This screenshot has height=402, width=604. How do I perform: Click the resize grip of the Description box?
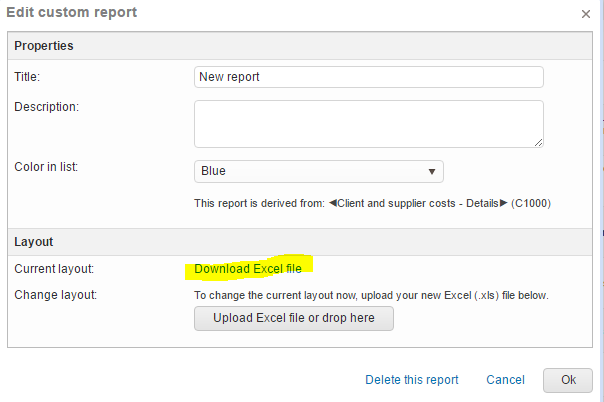point(538,142)
